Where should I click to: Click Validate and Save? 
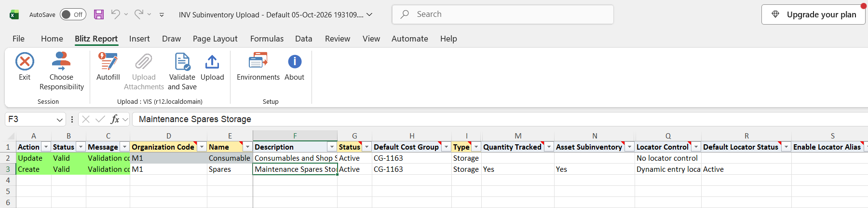(x=182, y=71)
